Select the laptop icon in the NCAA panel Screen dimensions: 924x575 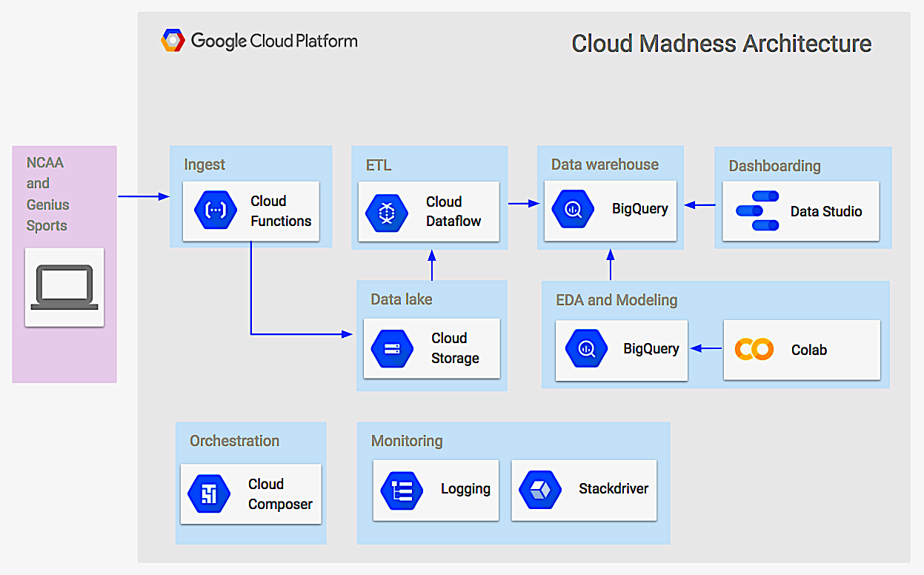tap(64, 287)
